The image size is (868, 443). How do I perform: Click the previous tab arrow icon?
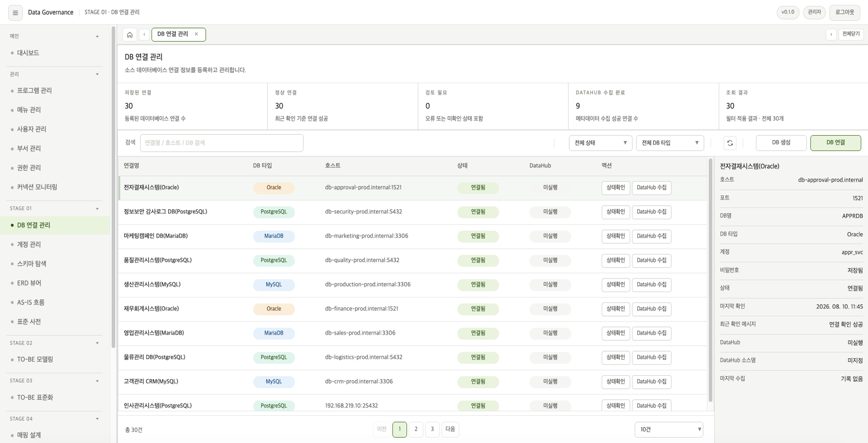pos(144,34)
